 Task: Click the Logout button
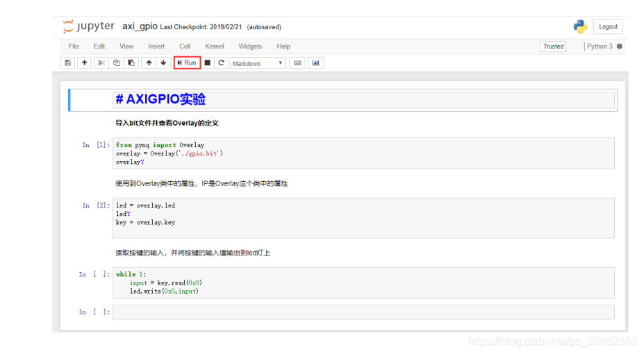[x=608, y=26]
